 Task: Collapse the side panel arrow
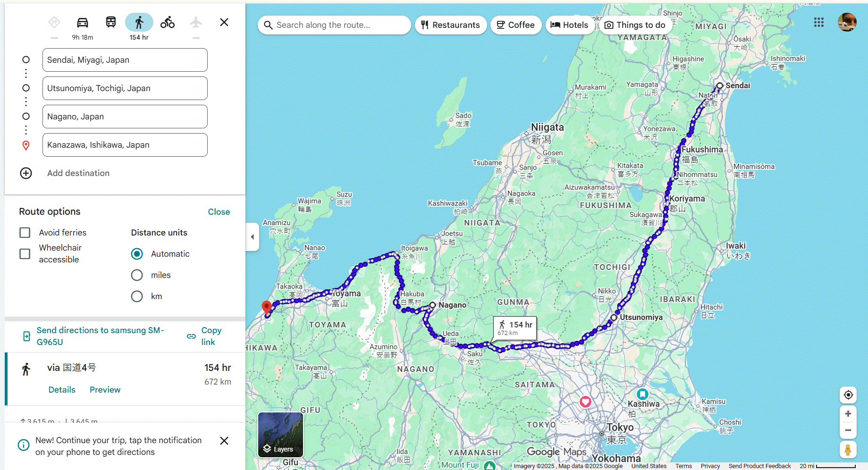[x=253, y=237]
